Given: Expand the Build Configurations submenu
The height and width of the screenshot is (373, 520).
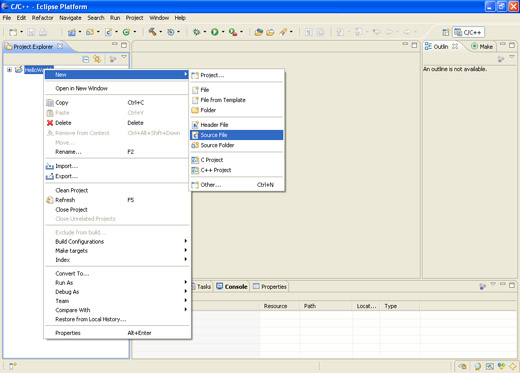Looking at the screenshot, I should tap(117, 241).
